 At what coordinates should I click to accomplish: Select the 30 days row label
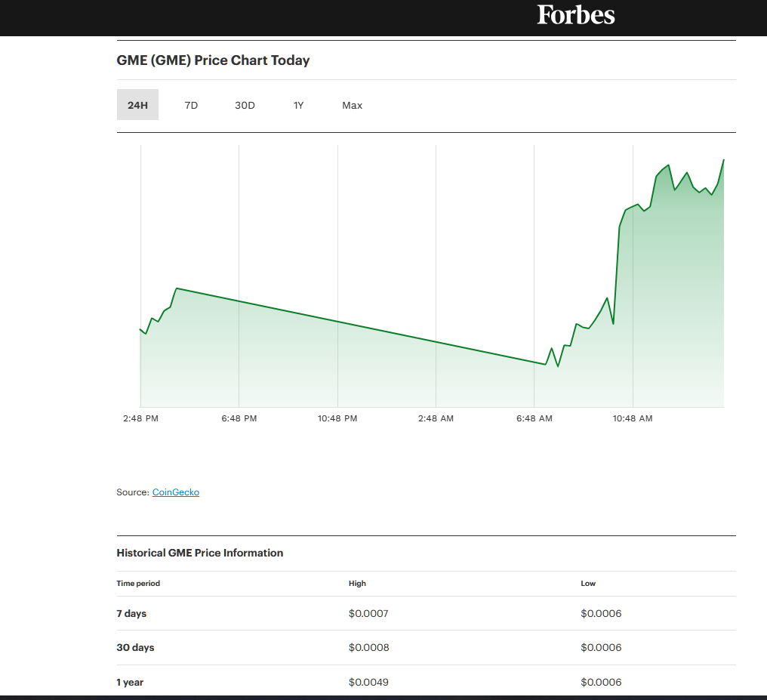pos(135,647)
